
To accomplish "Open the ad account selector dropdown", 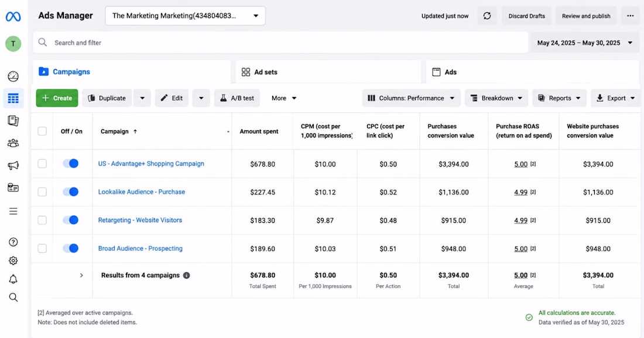I will coord(185,16).
